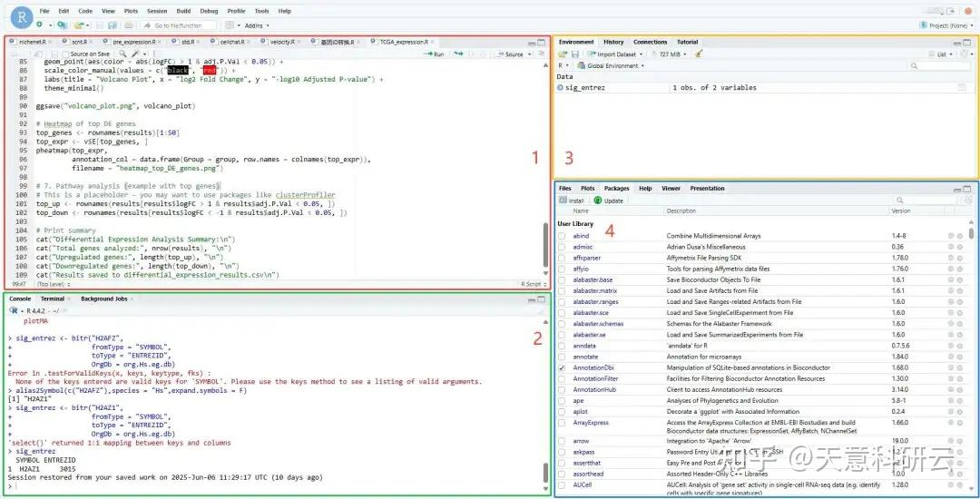Toggle the Source on Save checkbox
Viewport: 980px width, 499px height.
coord(66,54)
